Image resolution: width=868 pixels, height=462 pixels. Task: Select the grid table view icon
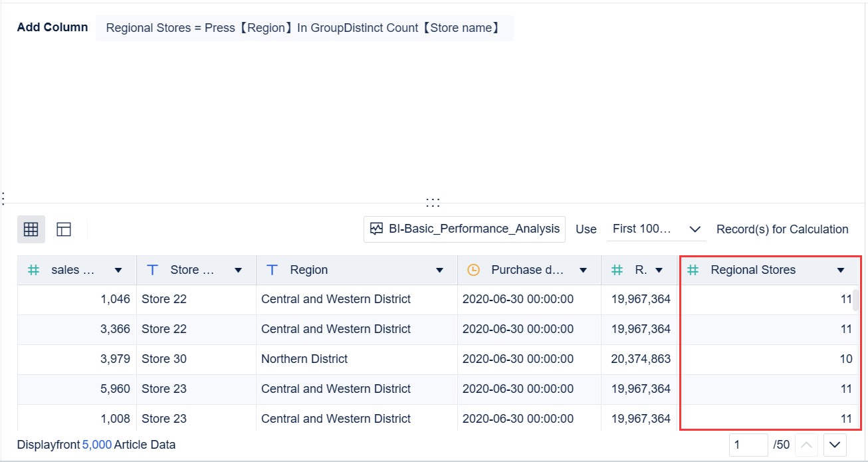31,229
